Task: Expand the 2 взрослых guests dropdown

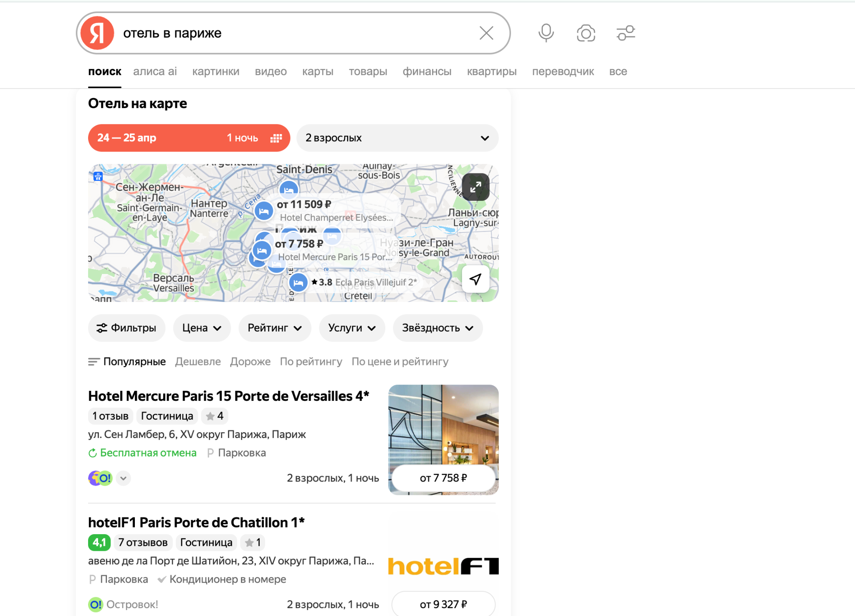Action: (x=397, y=138)
